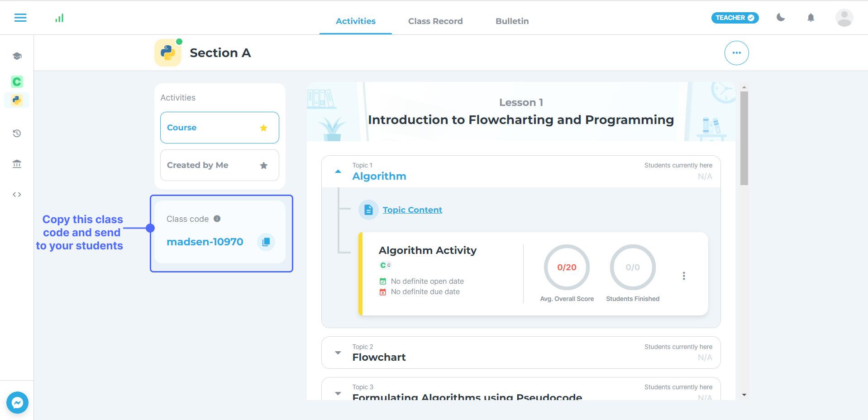Switch to the Class Record tab
Screen dimensions: 868x420
[x=435, y=21]
